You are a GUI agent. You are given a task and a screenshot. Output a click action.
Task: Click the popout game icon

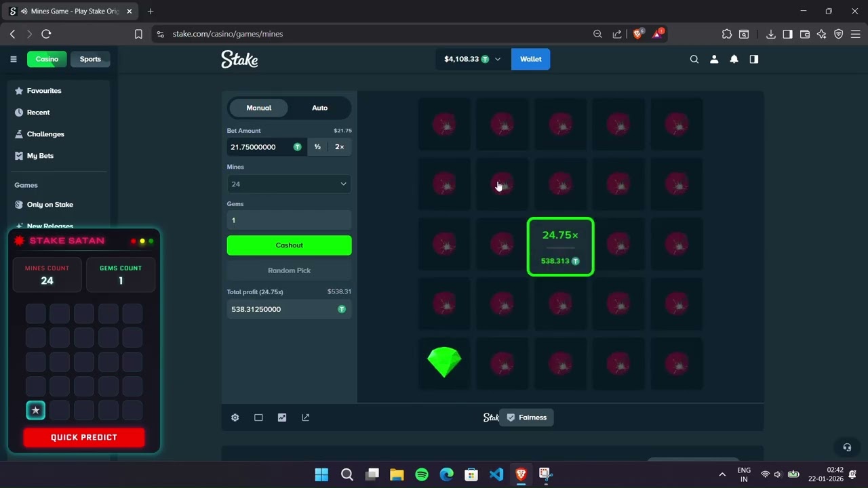[x=305, y=418]
